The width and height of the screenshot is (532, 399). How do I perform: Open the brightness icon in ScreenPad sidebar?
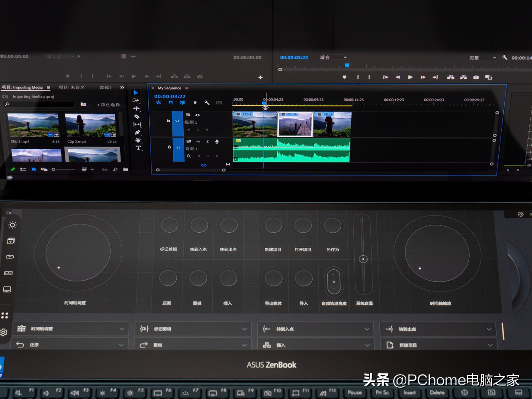(12, 225)
